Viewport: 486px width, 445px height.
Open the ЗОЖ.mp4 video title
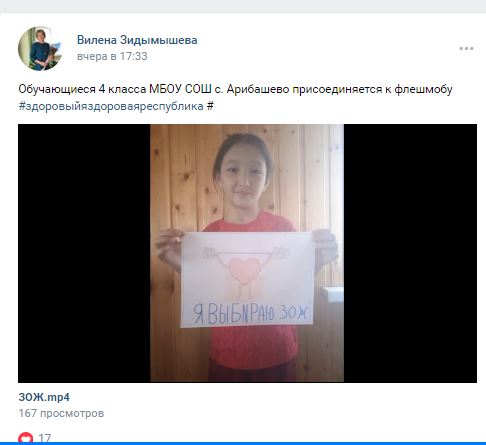tap(44, 397)
